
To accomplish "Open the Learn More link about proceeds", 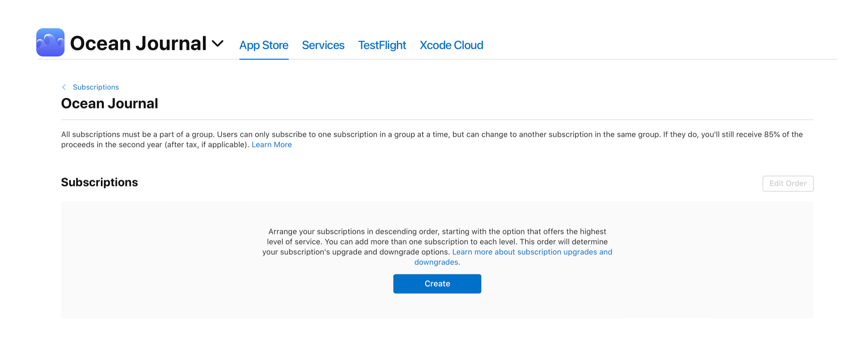I will click(271, 145).
